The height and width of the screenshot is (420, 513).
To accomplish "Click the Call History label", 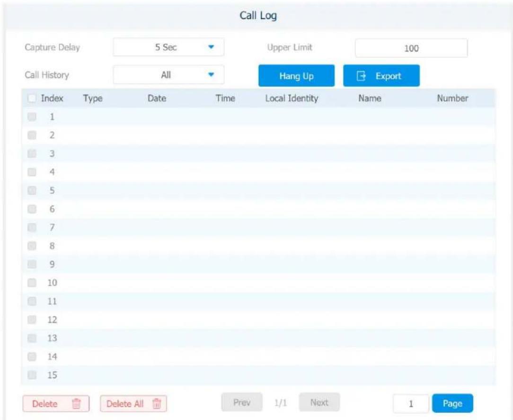I will [x=47, y=75].
